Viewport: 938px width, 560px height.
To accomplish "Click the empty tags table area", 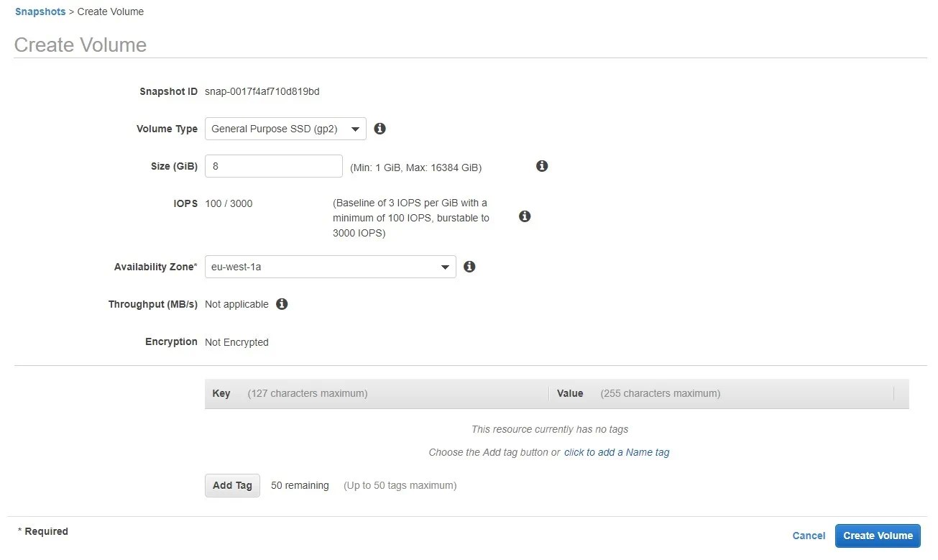I will pyautogui.click(x=549, y=429).
